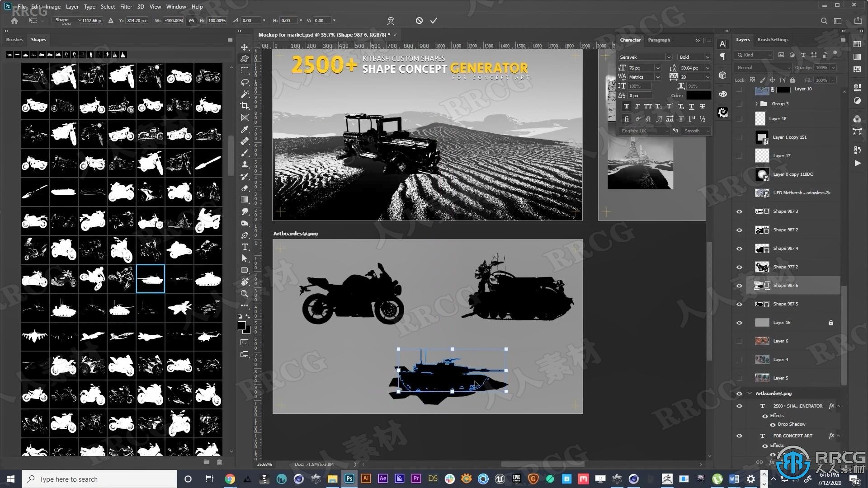This screenshot has width=868, height=488.
Task: Hide the Shape 987 3 layer
Action: click(x=739, y=211)
